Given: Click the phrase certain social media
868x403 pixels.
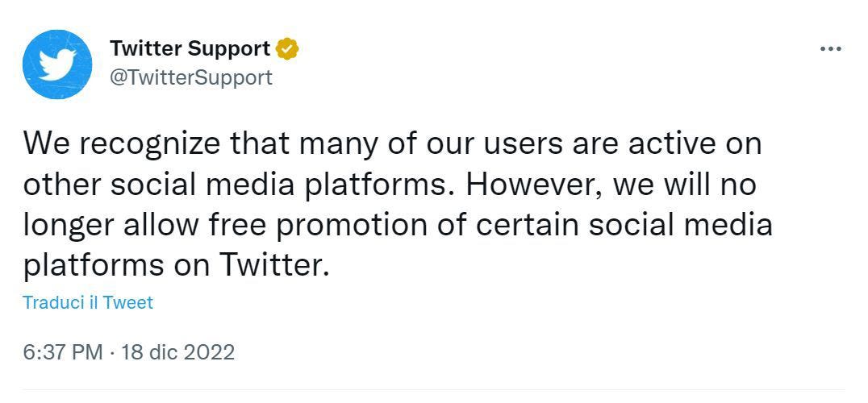Looking at the screenshot, I should (624, 226).
